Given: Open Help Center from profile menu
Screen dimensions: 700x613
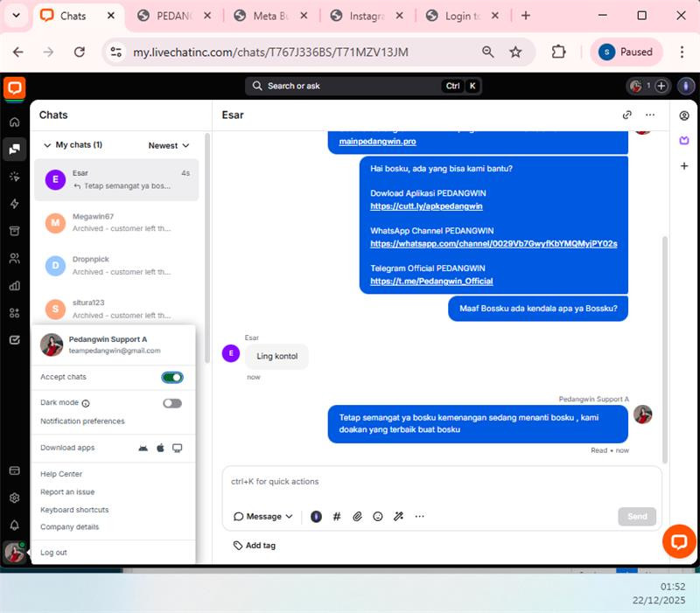Looking at the screenshot, I should click(x=61, y=474).
